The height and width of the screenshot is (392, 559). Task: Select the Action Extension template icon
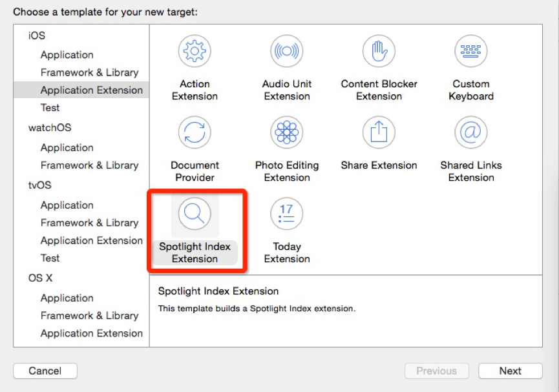[195, 51]
